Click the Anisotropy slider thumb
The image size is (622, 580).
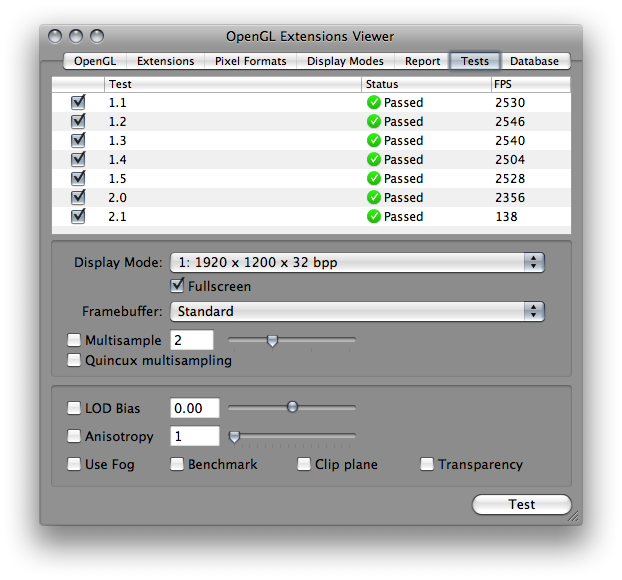(234, 437)
